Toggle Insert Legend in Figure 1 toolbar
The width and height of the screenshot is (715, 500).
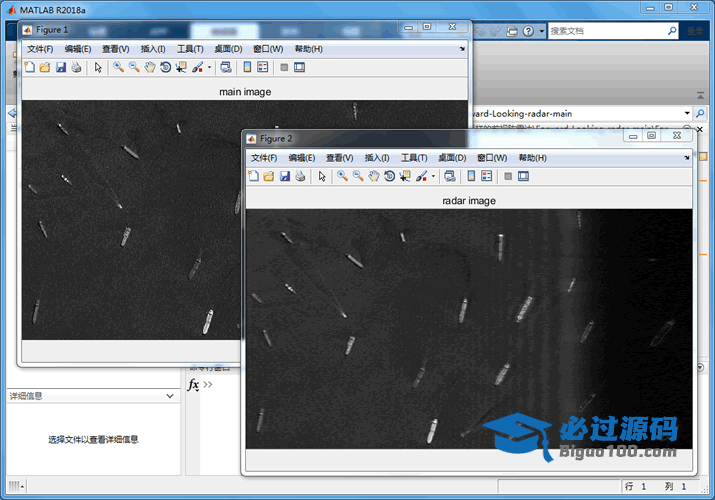pyautogui.click(x=263, y=68)
